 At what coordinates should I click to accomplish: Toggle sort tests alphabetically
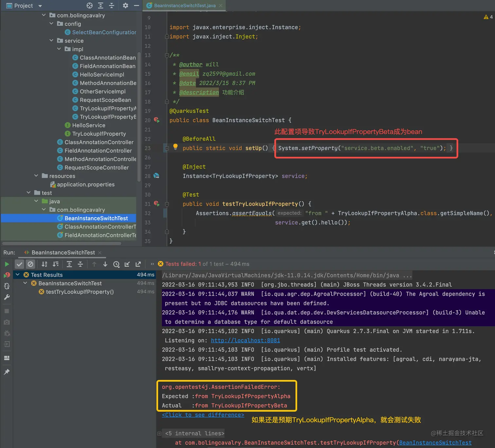click(x=45, y=264)
